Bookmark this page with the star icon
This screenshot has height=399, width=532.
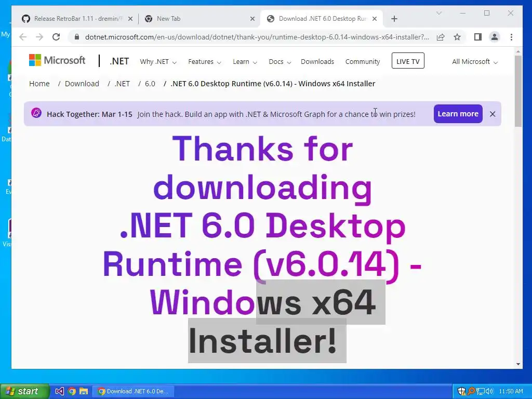tap(457, 37)
